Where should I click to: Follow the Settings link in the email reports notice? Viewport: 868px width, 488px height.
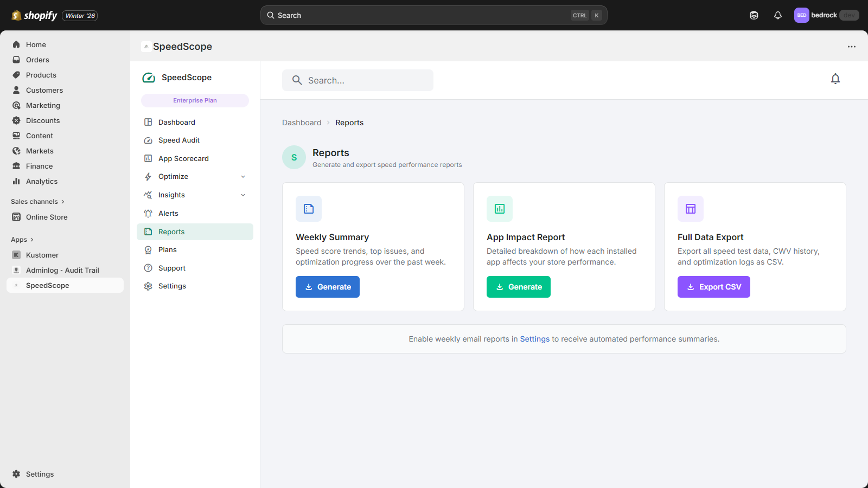point(534,339)
